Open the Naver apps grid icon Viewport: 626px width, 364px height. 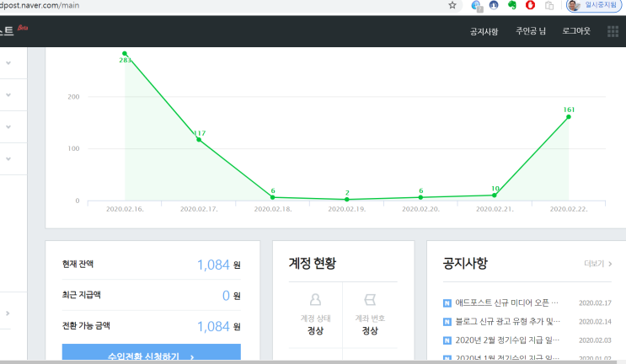click(x=613, y=31)
